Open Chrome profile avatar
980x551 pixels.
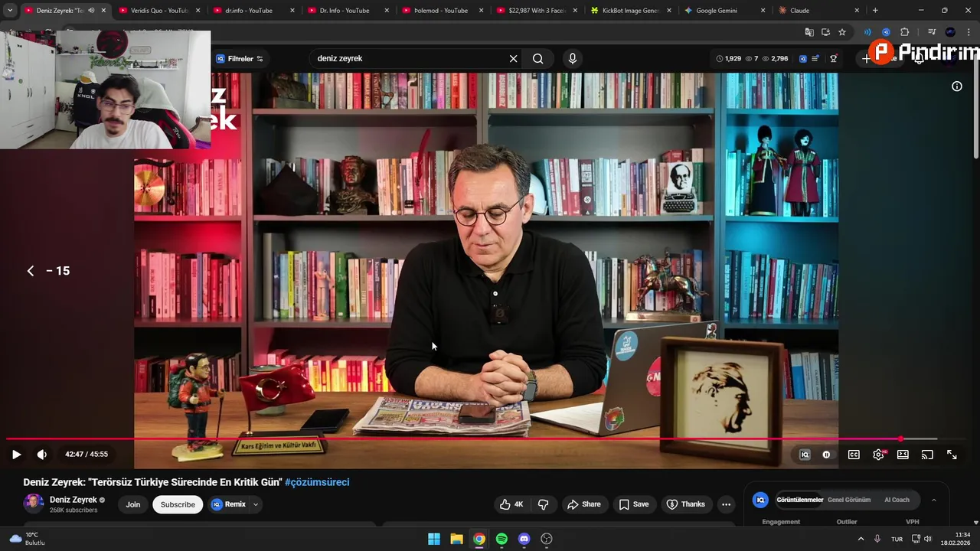(x=950, y=32)
